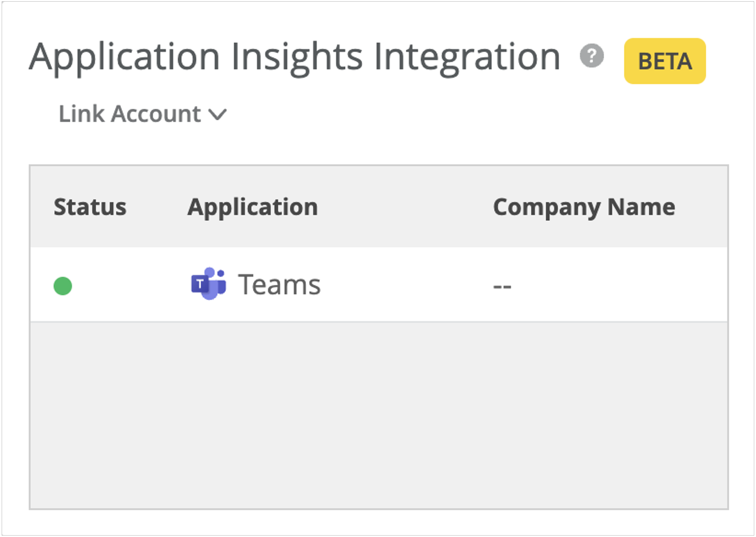Click the yellow BETA badge

pyautogui.click(x=665, y=61)
